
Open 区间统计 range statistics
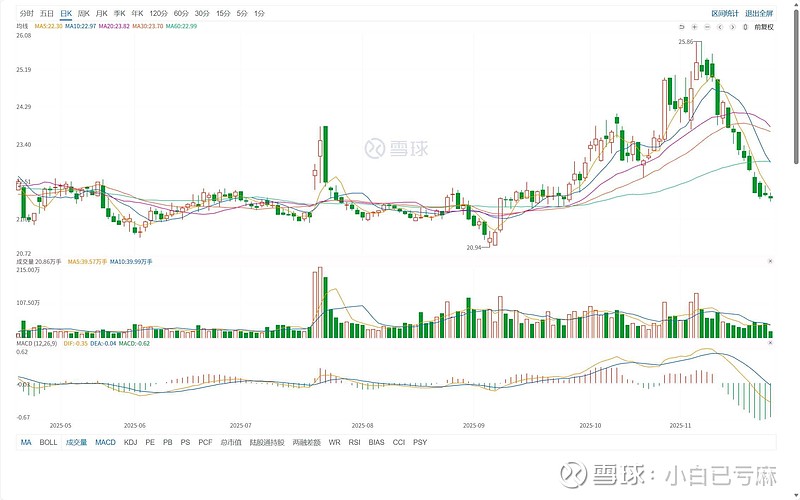(x=725, y=13)
